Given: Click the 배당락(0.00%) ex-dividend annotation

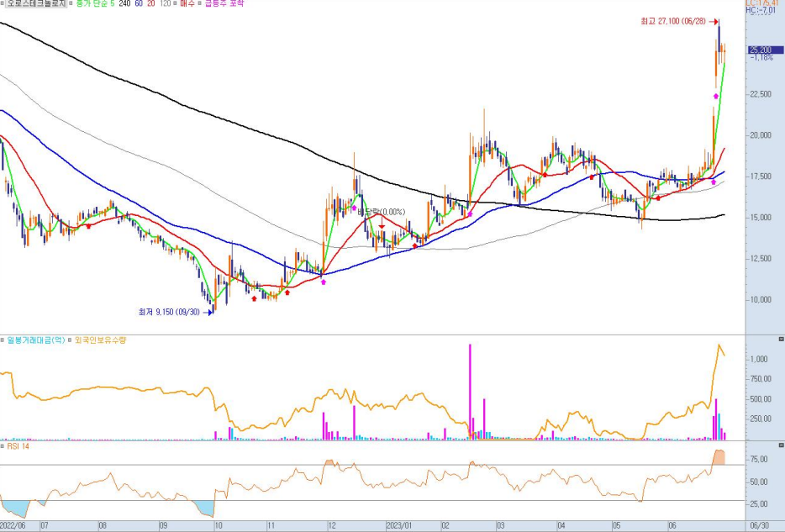Looking at the screenshot, I should [x=381, y=212].
